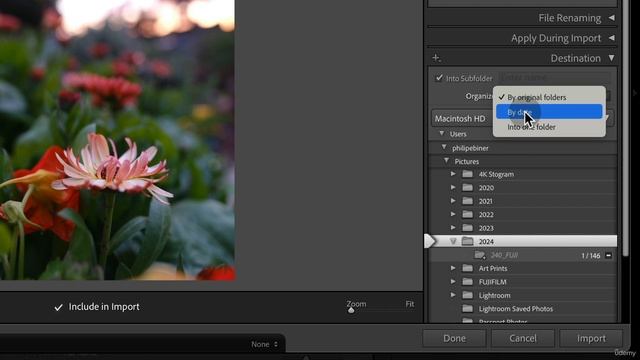Screen dimensions: 640x360
Task: Click the Art Prints folder icon
Action: 467,269
